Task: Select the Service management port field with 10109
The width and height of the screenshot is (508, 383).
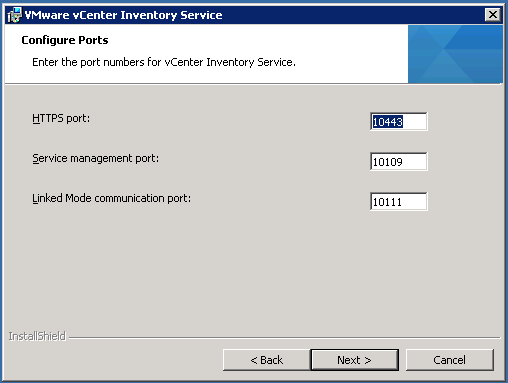Action: click(x=398, y=162)
